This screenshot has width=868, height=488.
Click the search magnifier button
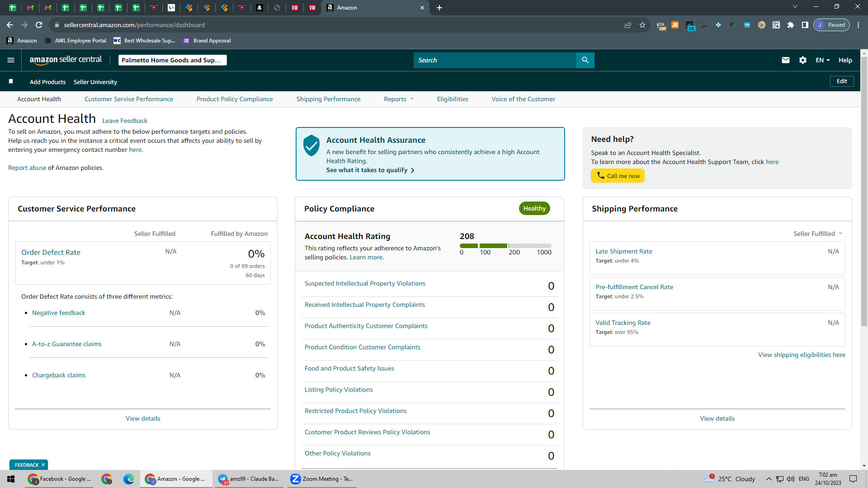585,60
